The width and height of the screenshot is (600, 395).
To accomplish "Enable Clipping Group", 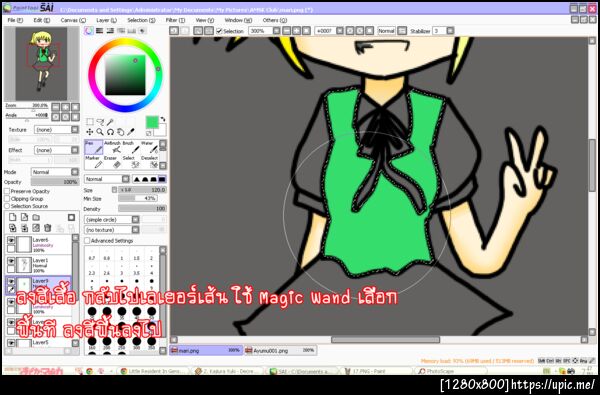I will 7,199.
